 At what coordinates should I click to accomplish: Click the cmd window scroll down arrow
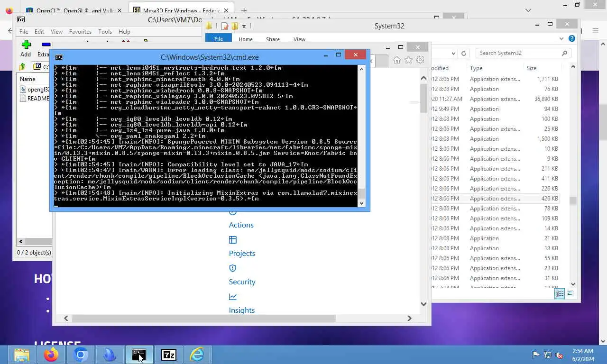[x=361, y=203]
